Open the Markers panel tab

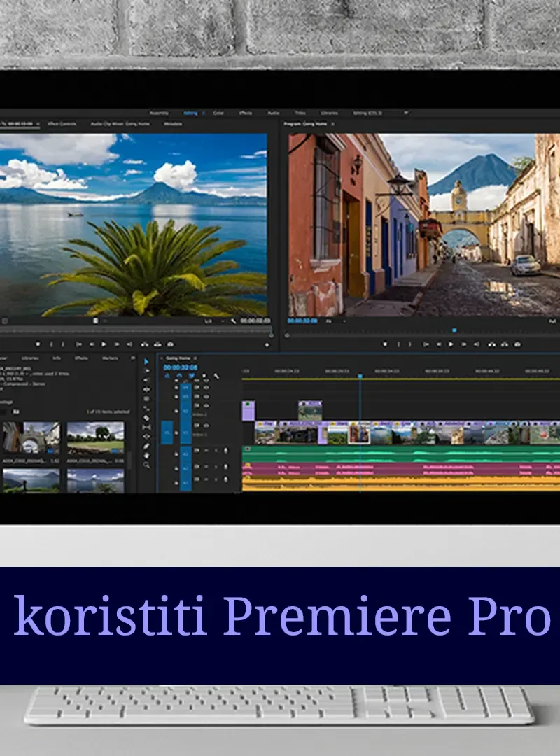pyautogui.click(x=109, y=358)
